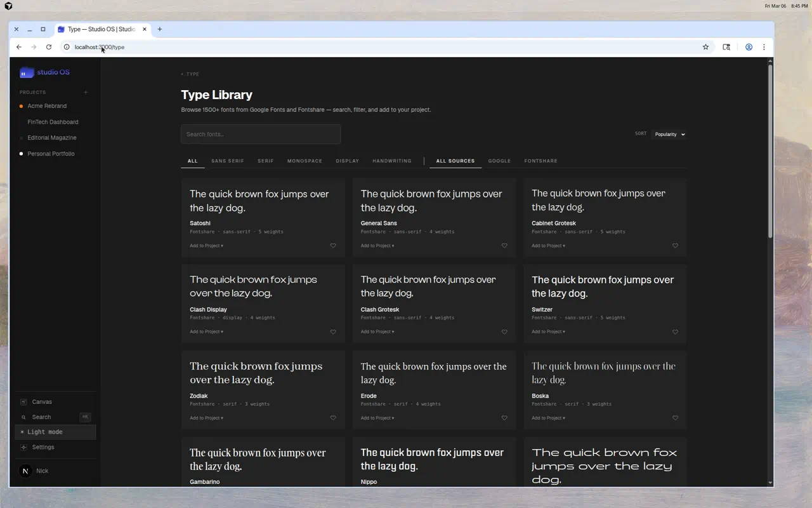Open the Acme Rebrand project
The image size is (812, 508).
48,105
